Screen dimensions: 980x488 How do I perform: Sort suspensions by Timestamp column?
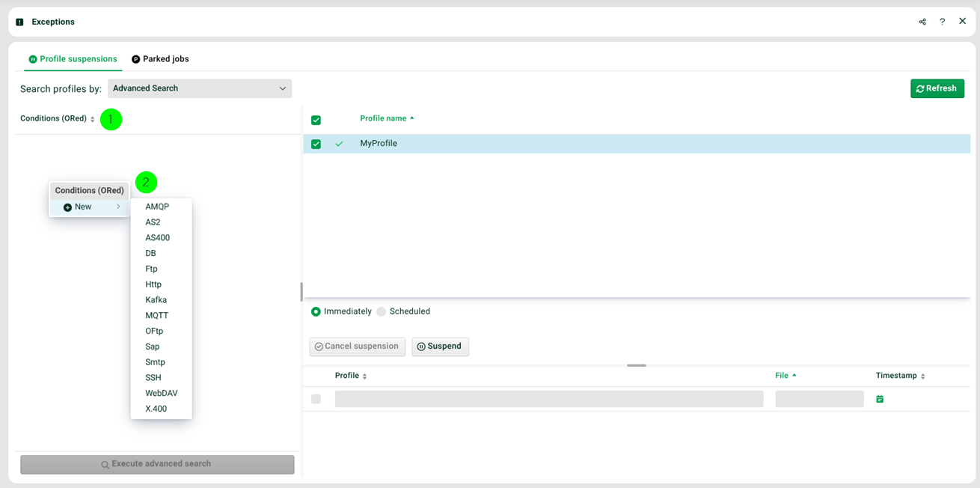click(x=901, y=376)
